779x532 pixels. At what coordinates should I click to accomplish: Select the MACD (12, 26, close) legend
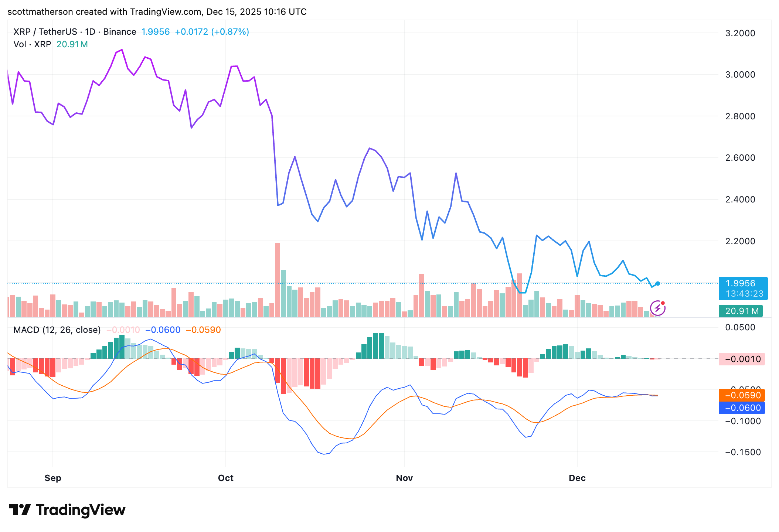pyautogui.click(x=57, y=330)
